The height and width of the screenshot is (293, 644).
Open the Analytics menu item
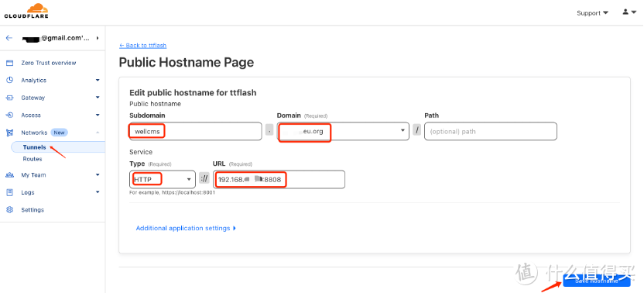coord(34,81)
